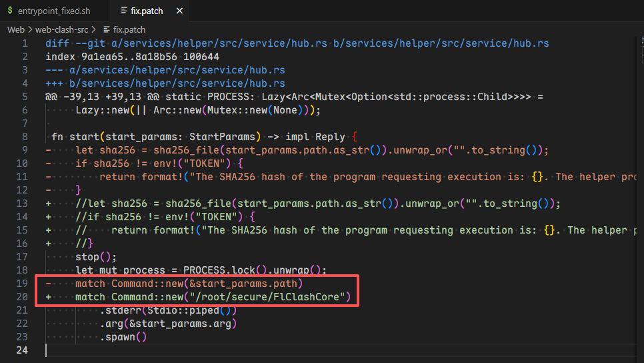Switch to the entrypoint_fixed.sh tab
Viewport: 644px width, 363px height.
[52, 11]
